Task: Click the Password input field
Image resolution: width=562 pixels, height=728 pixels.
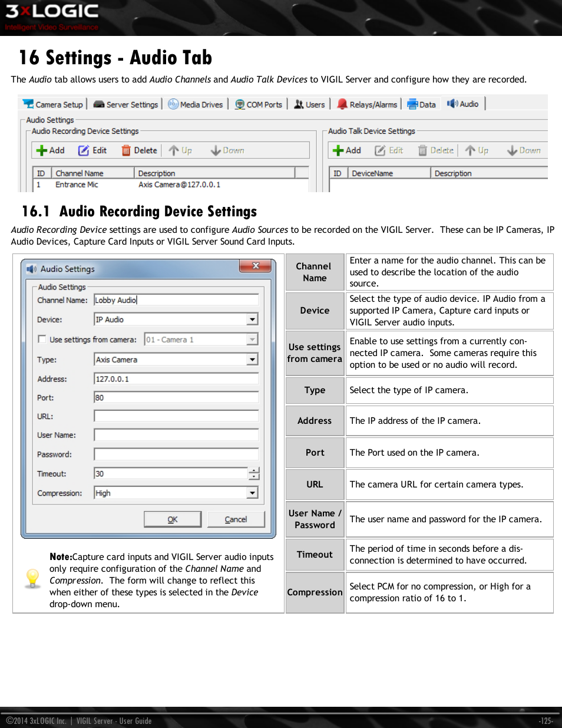Action: coord(176,454)
